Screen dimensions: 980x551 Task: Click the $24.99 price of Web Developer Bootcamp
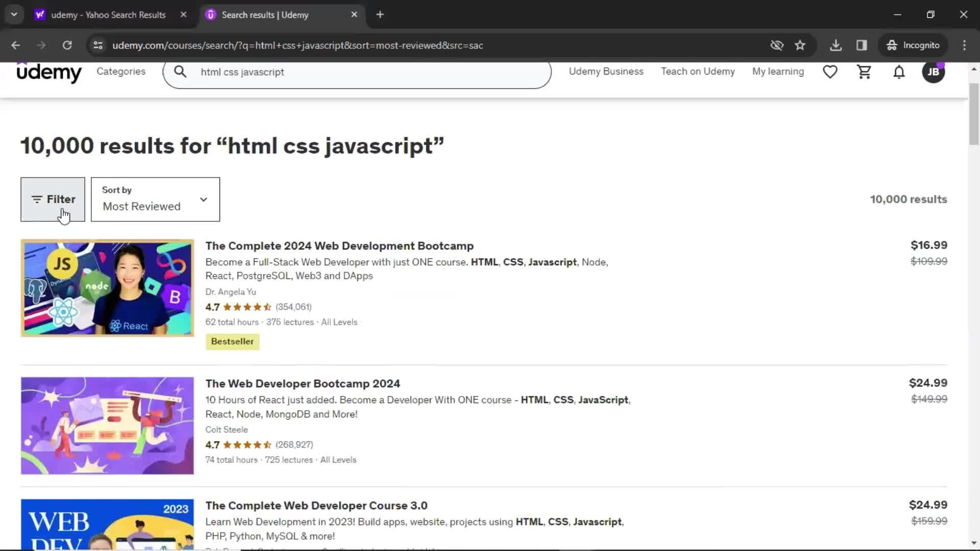(928, 383)
